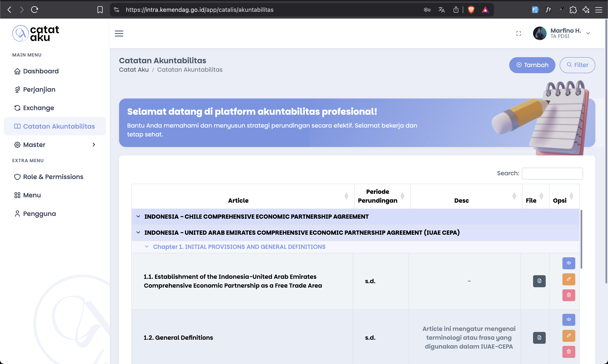Bookmark this page with bookmark icon
Image resolution: width=608 pixels, height=364 pixels.
click(x=100, y=9)
